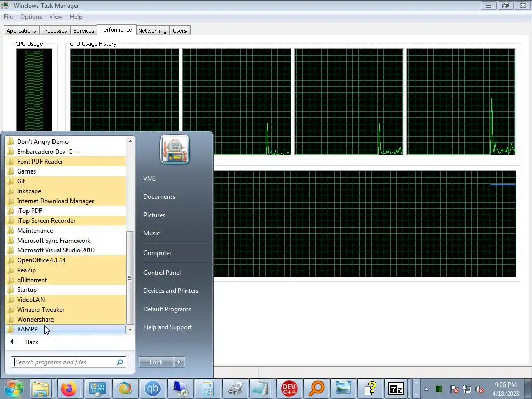
Task: Switch to the Networking tab
Action: (152, 31)
